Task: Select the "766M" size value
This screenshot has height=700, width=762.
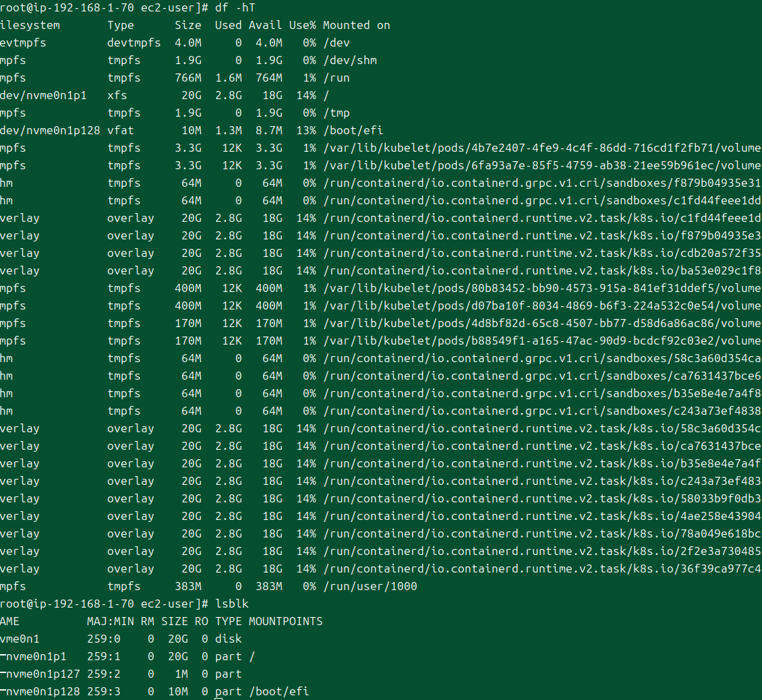Action: (187, 78)
